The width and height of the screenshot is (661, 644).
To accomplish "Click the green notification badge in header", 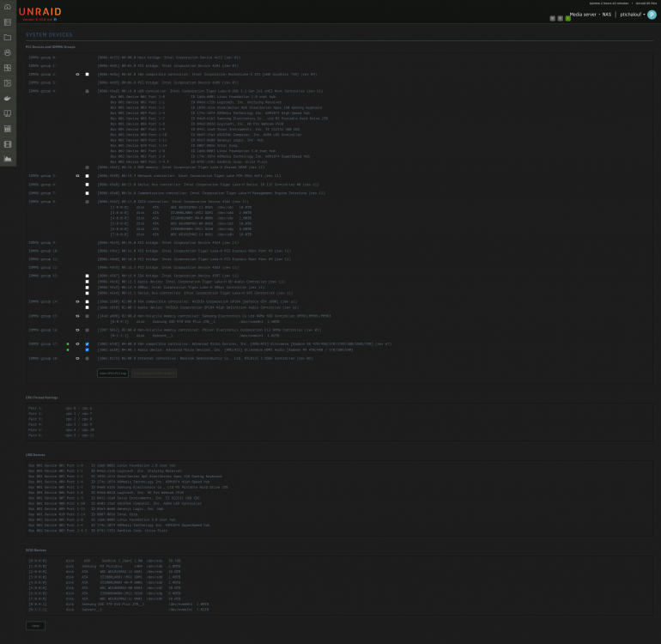I will (x=567, y=19).
